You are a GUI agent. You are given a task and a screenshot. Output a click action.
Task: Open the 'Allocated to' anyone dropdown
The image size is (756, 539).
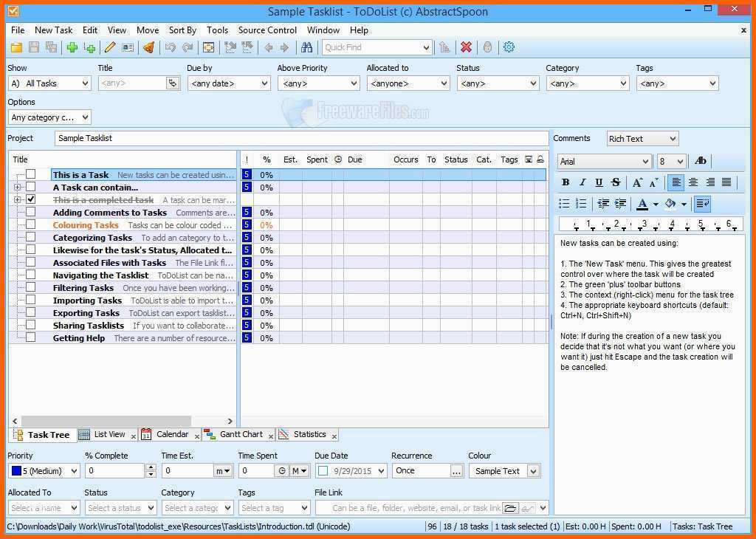click(x=408, y=83)
